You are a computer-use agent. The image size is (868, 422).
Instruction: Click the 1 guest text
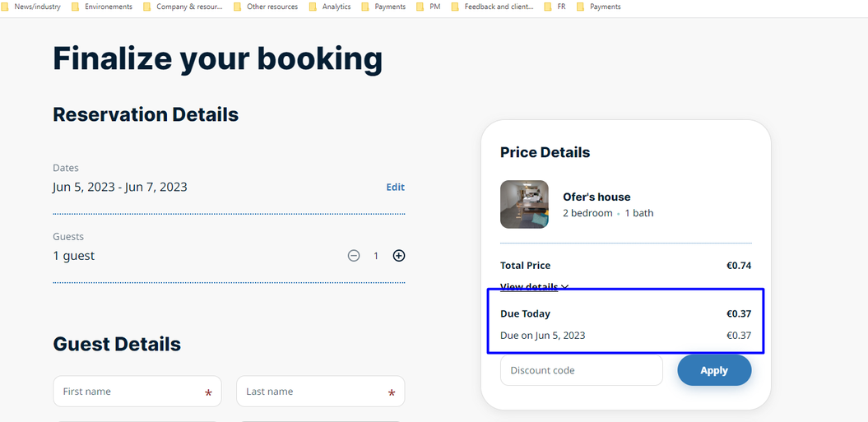pyautogui.click(x=74, y=256)
